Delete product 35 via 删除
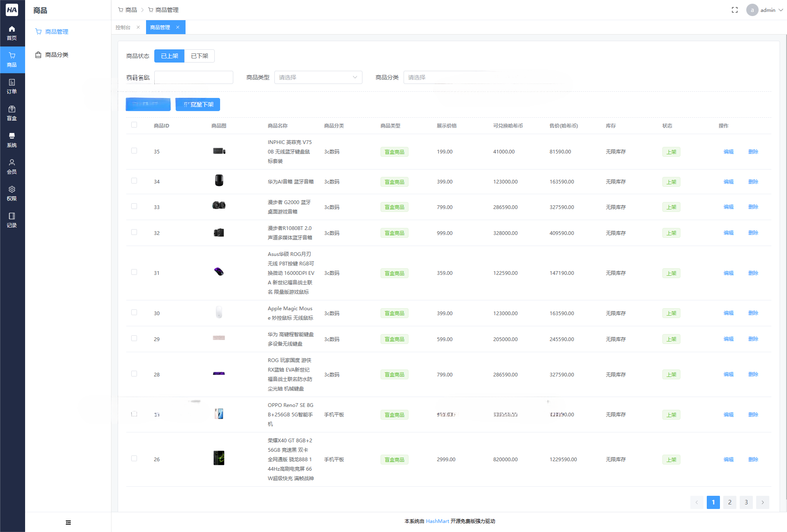 pos(753,152)
